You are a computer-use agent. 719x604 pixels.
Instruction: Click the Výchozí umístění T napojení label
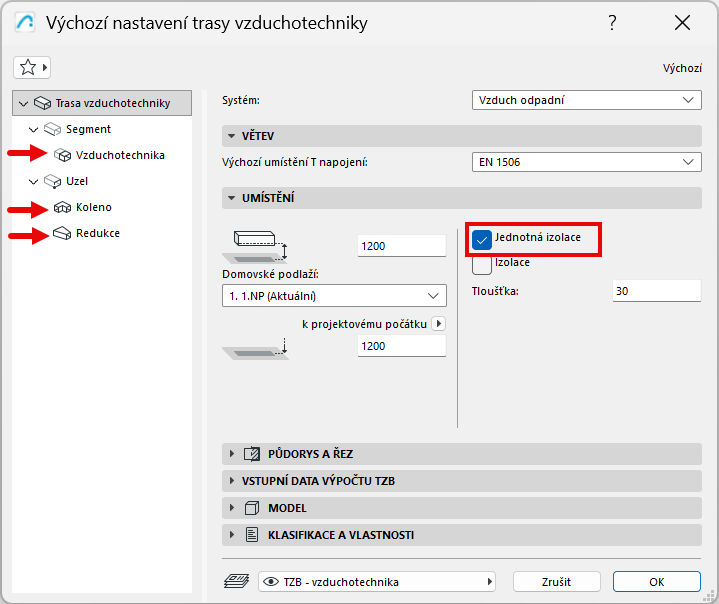point(295,162)
